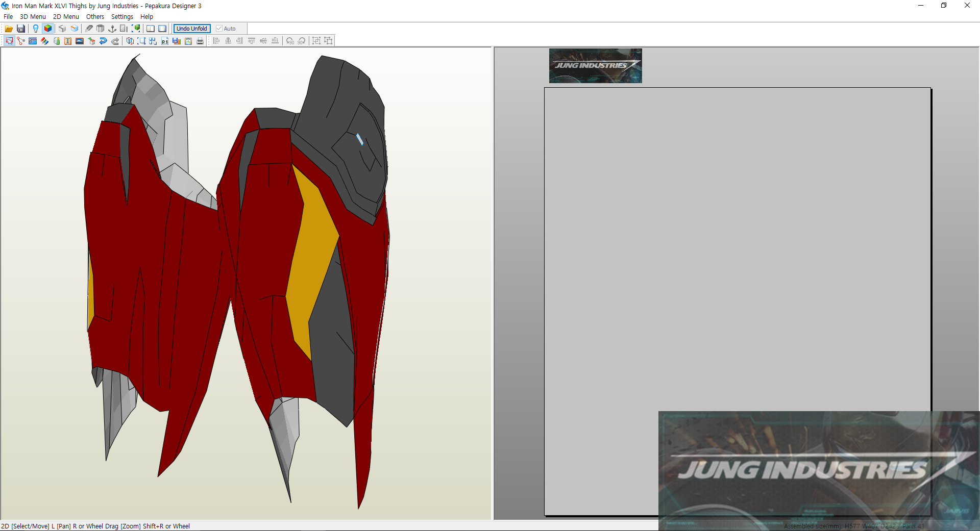Open the File menu
Viewport: 980px width, 531px height.
point(8,16)
